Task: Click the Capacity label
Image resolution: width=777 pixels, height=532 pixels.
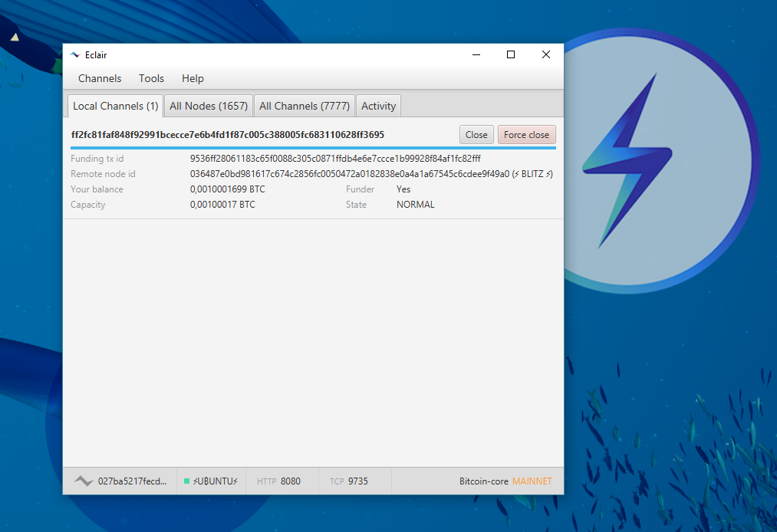Action: click(x=87, y=205)
